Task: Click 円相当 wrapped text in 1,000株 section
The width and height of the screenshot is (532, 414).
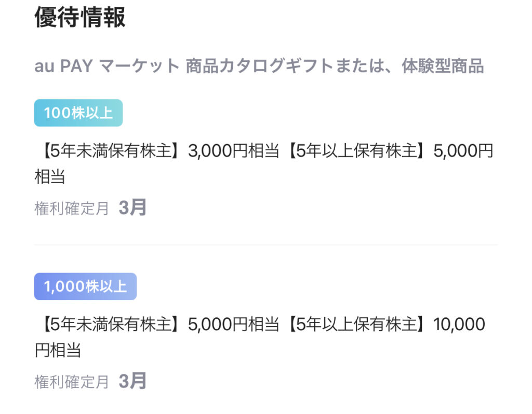Action: click(58, 350)
